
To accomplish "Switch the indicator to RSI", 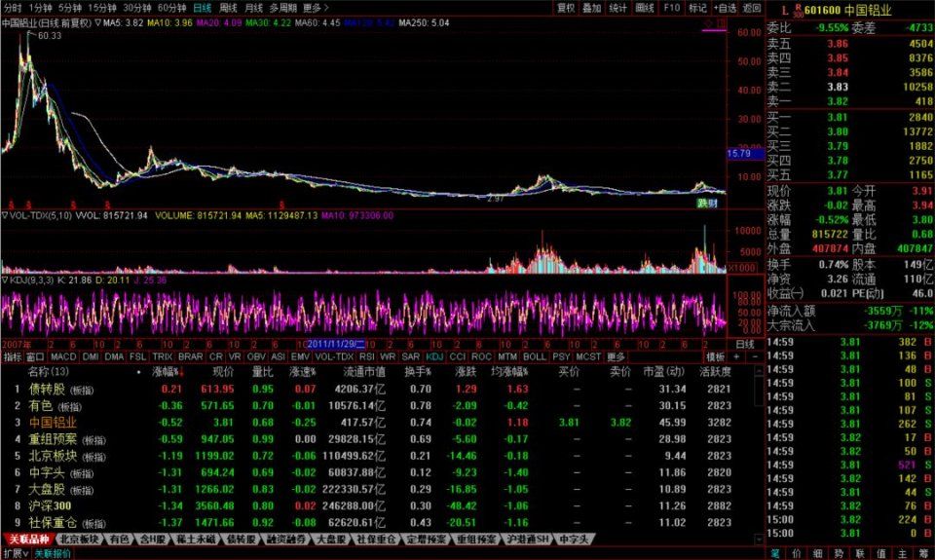I will [366, 356].
